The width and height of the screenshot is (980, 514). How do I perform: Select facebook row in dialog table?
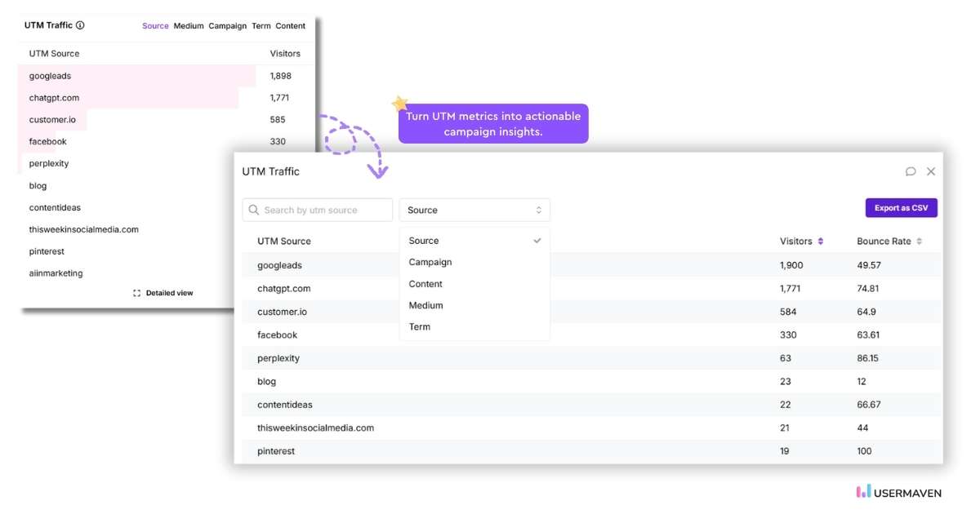(592, 335)
